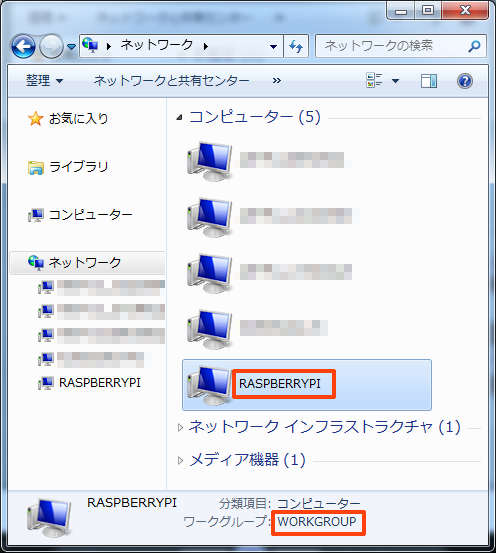Refresh the network view

pos(296,46)
